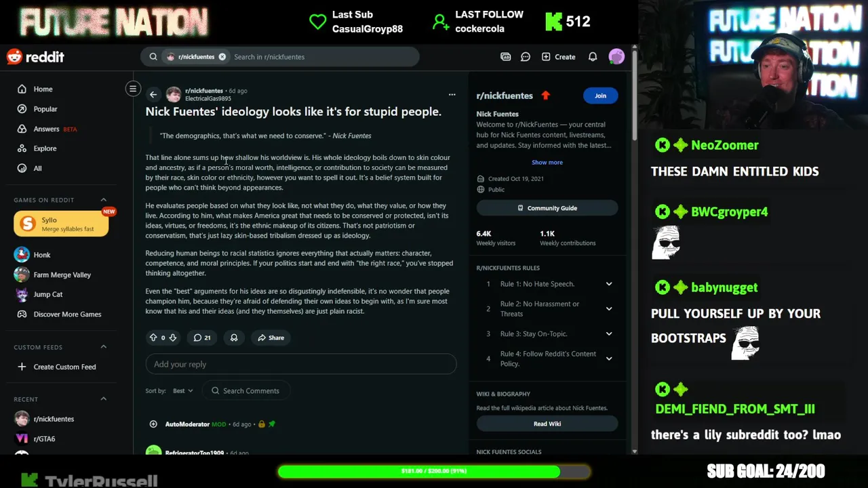Click chat username NeoZoomer

(724, 145)
